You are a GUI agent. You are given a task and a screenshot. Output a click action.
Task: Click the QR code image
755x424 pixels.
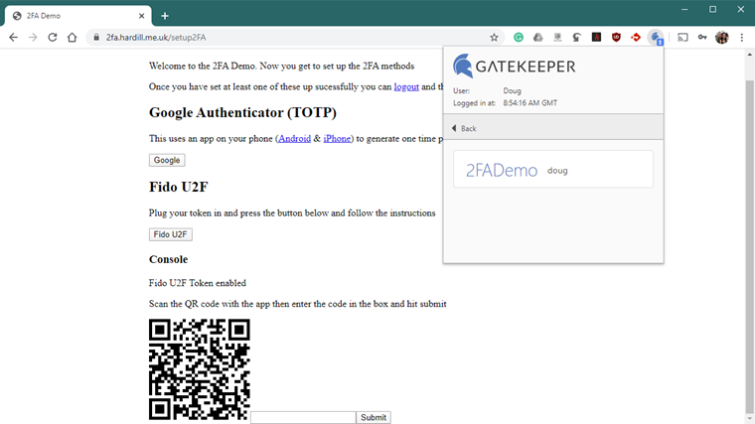199,369
